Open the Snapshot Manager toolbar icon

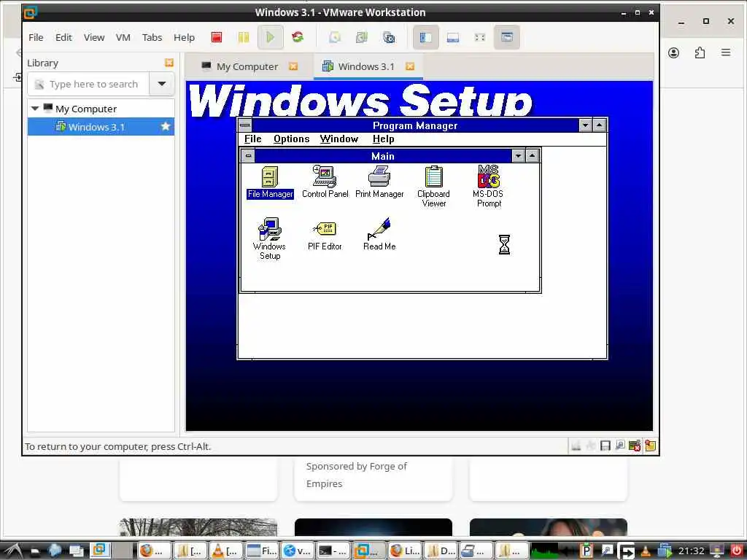tap(389, 37)
